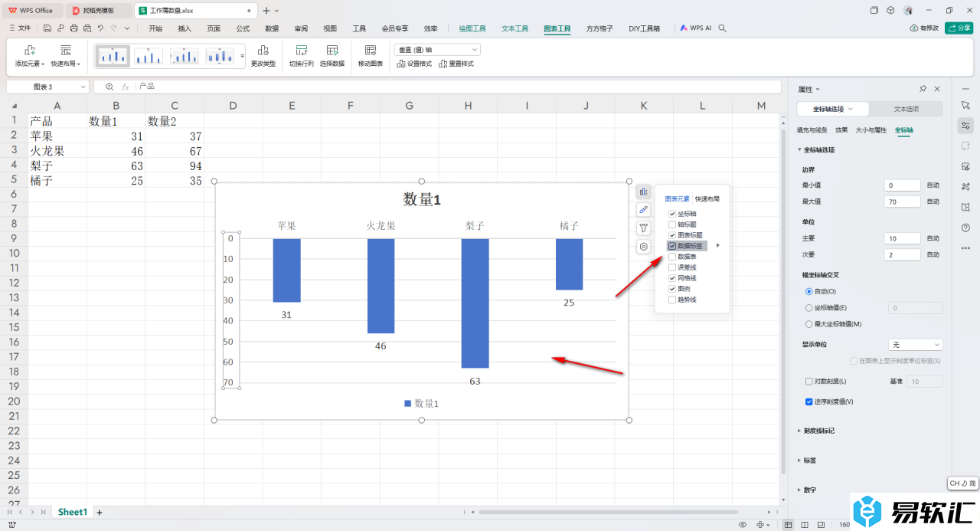Open the 大小与属性 (size and properties) tab
Viewport: 980px width, 531px height.
[871, 130]
